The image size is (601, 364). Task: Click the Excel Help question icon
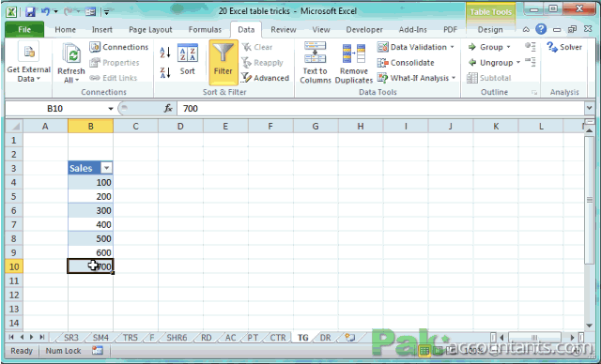(x=541, y=29)
